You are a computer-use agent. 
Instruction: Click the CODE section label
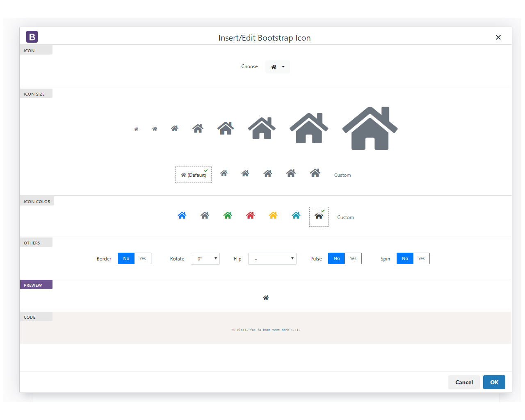(x=36, y=317)
